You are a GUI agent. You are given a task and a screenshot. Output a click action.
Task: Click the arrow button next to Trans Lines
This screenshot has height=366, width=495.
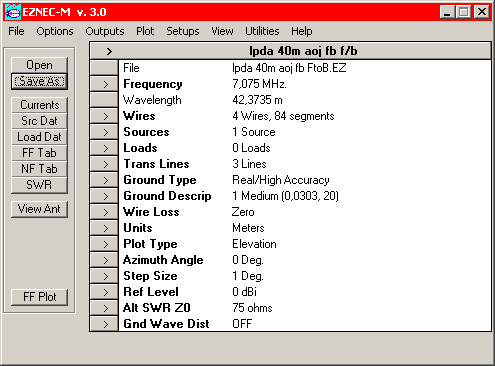pyautogui.click(x=104, y=164)
